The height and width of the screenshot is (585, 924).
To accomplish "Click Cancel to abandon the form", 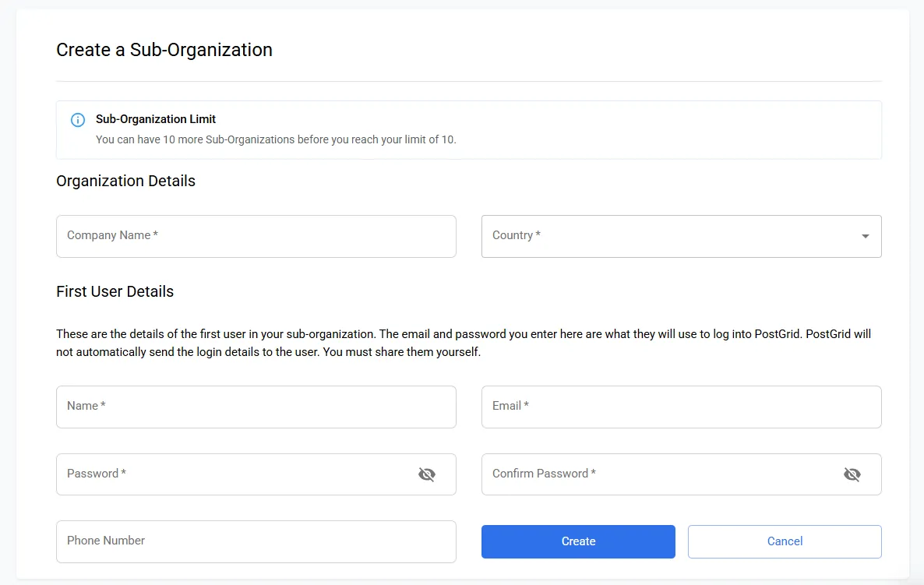I will point(785,541).
